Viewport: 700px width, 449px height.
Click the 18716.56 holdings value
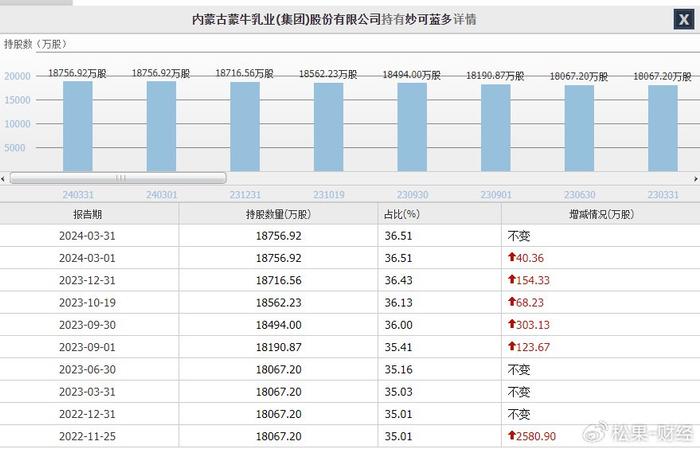click(x=279, y=280)
